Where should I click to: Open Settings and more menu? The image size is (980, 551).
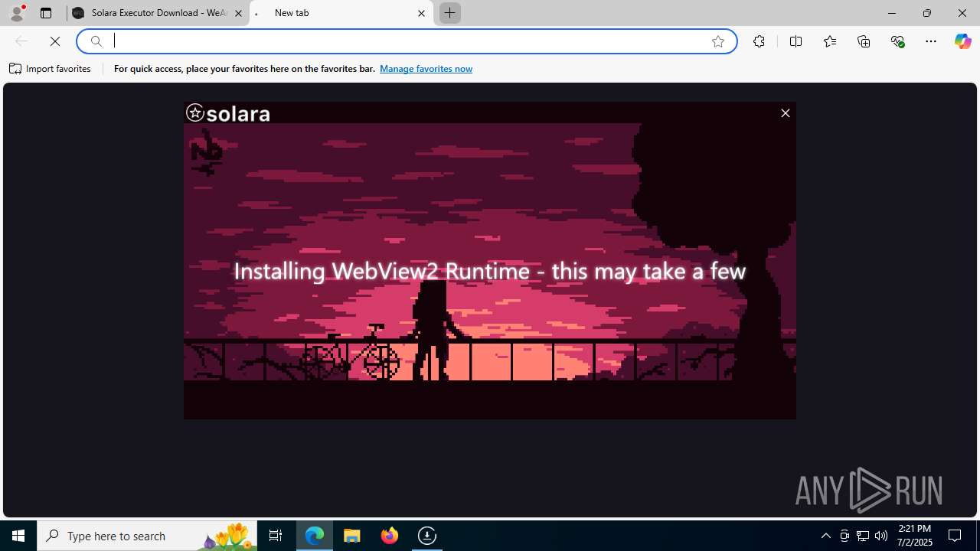pyautogui.click(x=931, y=41)
